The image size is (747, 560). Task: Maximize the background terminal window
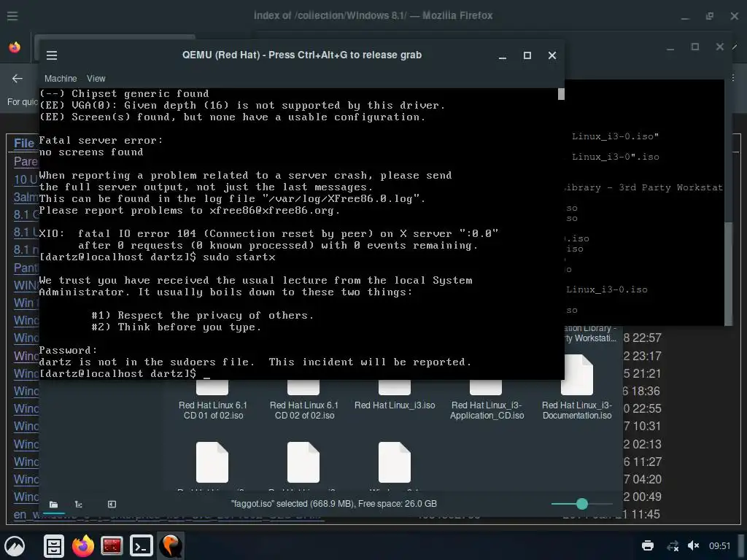695,47
